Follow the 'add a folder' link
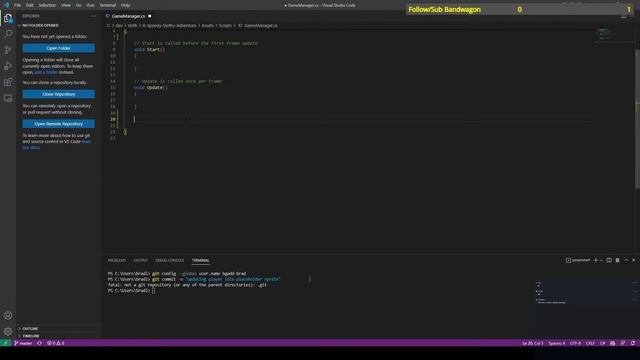The width and height of the screenshot is (640, 360). pos(46,72)
